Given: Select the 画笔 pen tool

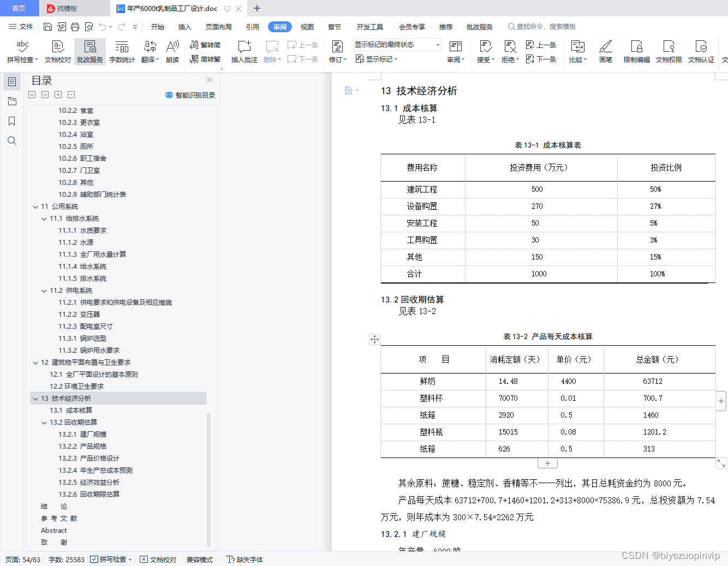Looking at the screenshot, I should pyautogui.click(x=606, y=52).
